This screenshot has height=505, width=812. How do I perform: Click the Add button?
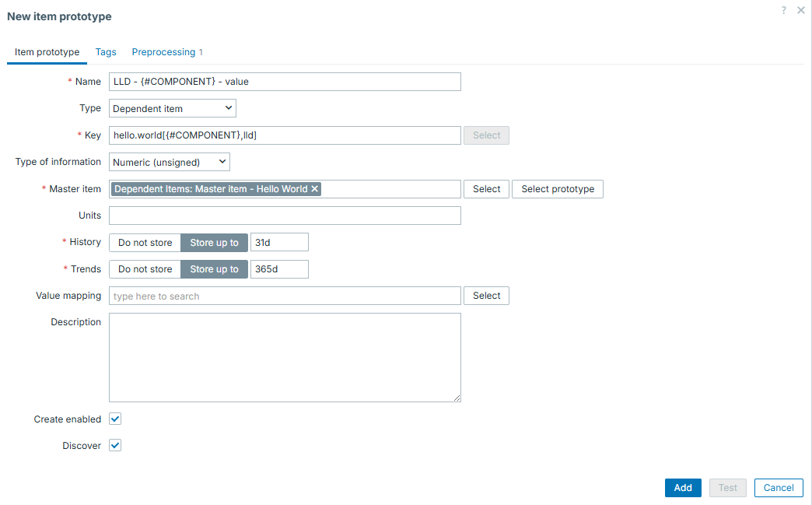click(683, 488)
